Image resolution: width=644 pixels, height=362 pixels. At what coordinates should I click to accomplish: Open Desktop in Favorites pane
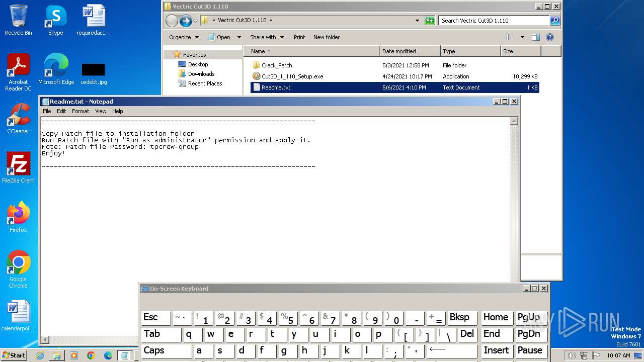[198, 64]
